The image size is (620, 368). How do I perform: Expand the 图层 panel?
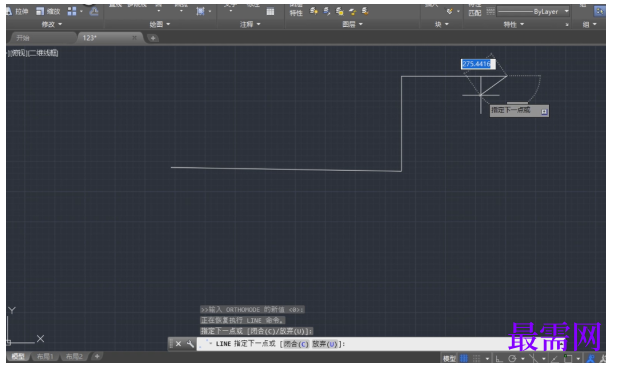pyautogui.click(x=352, y=25)
